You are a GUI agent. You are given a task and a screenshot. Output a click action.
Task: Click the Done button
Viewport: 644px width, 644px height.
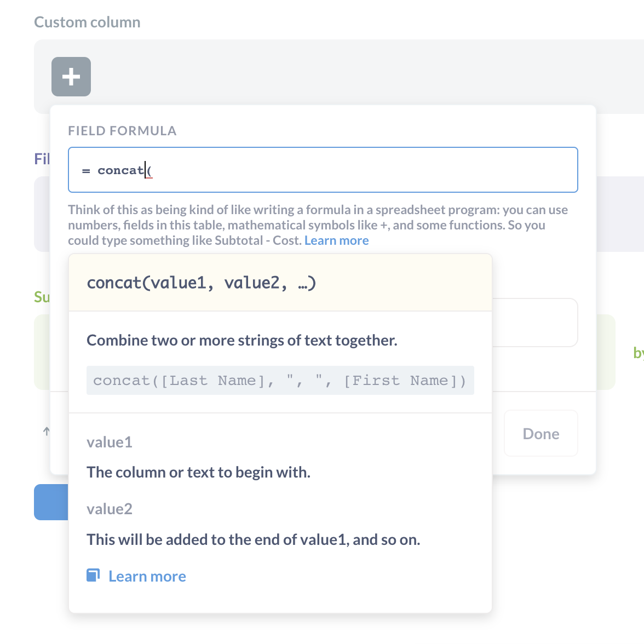pos(540,433)
